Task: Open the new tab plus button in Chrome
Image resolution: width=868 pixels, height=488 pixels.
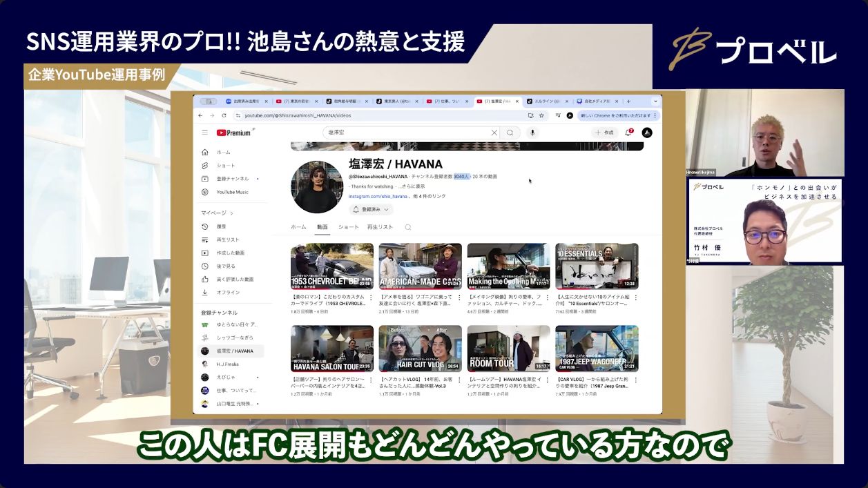Action: point(628,101)
